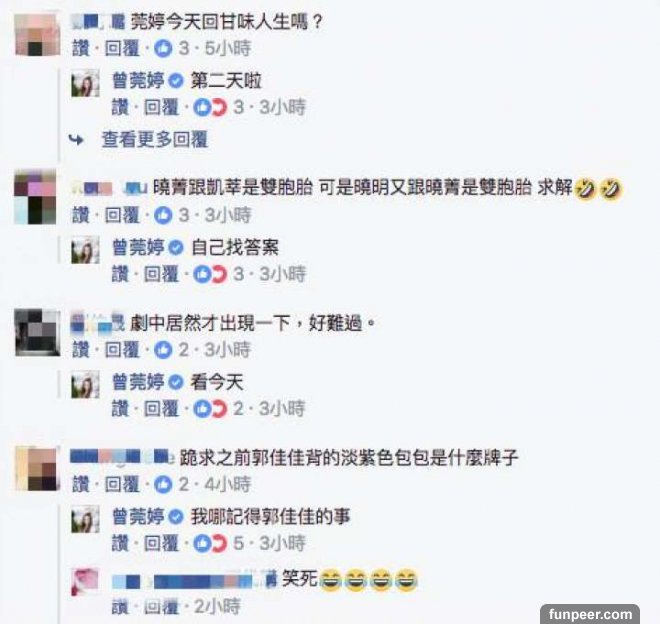This screenshot has height=624, width=660.
Task: Like the 莞婷今天回甘味人生嗎 comment using 讚
Action: [x=81, y=48]
